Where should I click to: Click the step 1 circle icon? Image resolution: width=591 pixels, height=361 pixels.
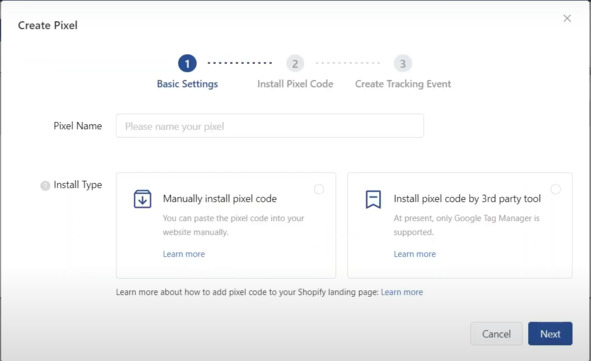(187, 63)
